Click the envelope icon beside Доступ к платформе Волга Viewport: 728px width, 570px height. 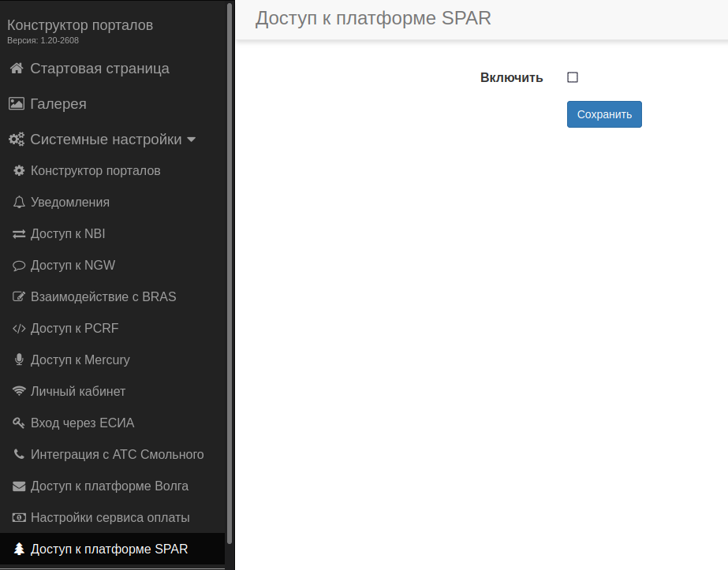(x=19, y=486)
